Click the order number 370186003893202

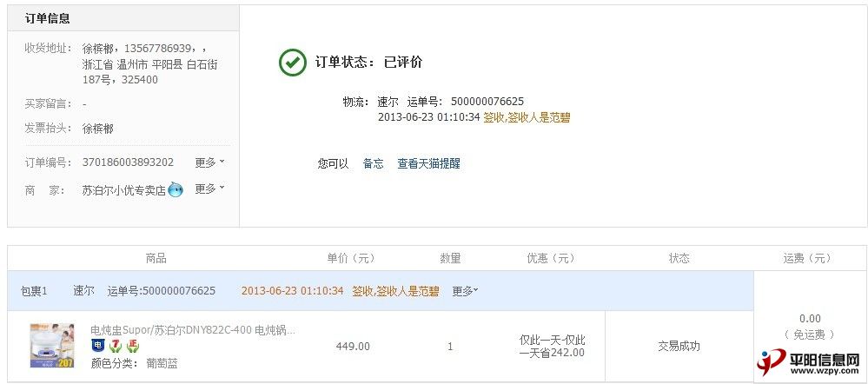[128, 162]
